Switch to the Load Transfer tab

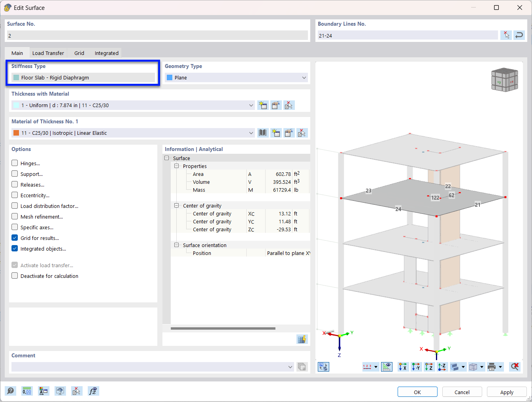[x=48, y=53]
